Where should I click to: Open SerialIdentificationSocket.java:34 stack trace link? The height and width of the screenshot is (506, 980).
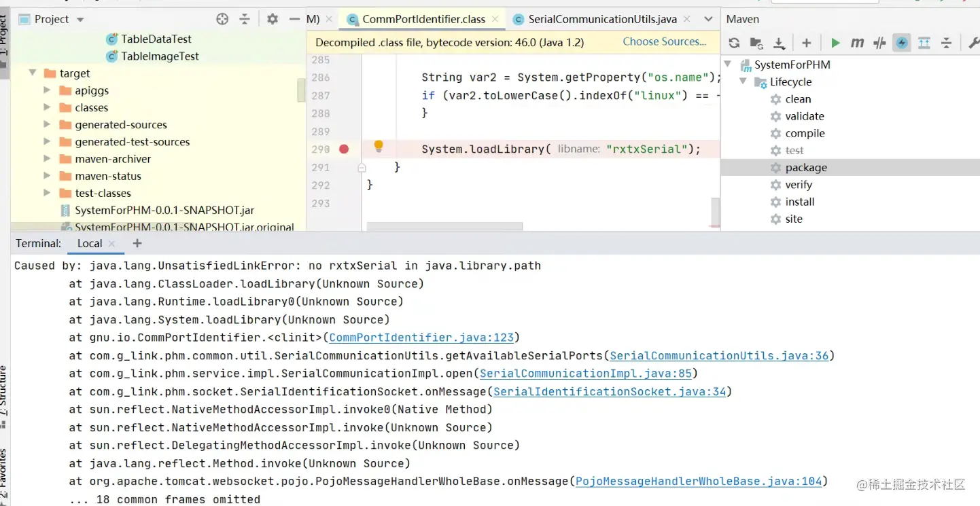610,391
